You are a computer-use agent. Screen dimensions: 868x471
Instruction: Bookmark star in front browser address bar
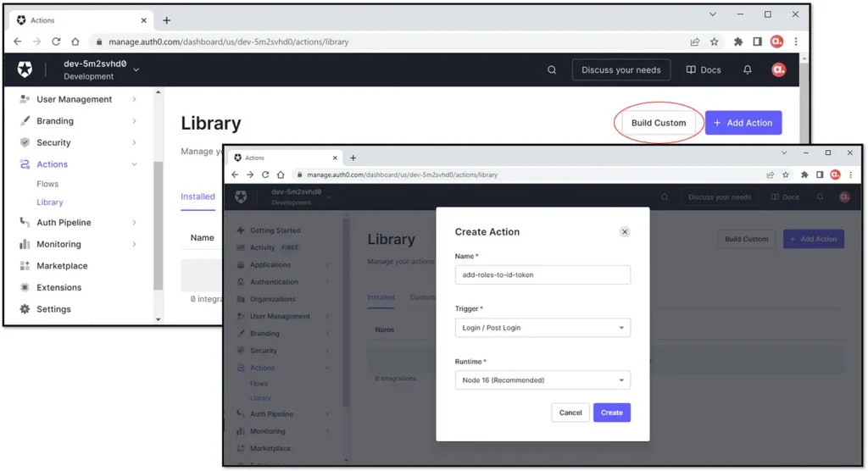pyautogui.click(x=786, y=175)
